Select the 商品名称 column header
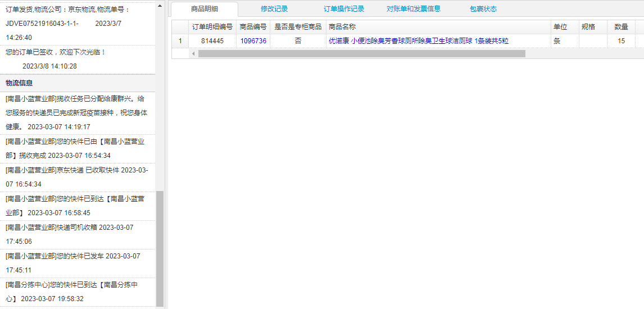Image resolution: width=644 pixels, height=309 pixels. coord(438,27)
